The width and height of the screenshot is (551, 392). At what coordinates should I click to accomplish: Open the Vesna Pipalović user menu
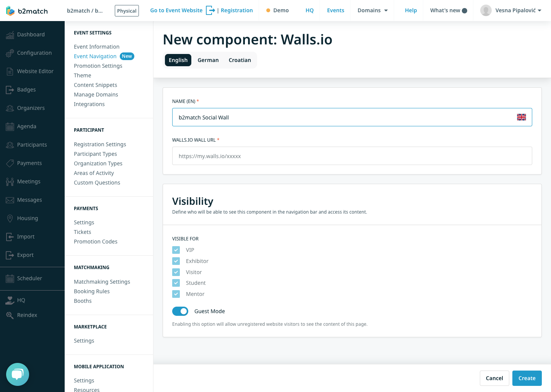click(511, 10)
